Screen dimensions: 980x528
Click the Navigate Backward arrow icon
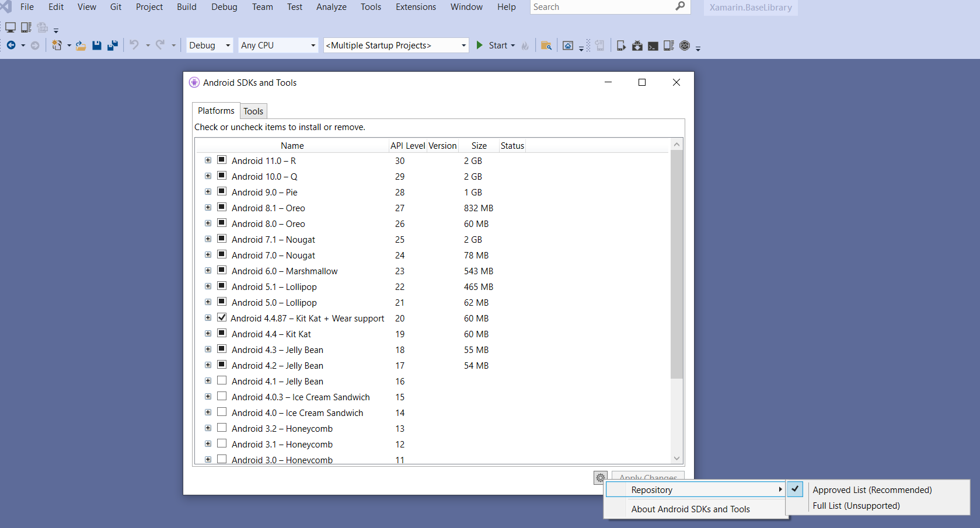(x=11, y=46)
